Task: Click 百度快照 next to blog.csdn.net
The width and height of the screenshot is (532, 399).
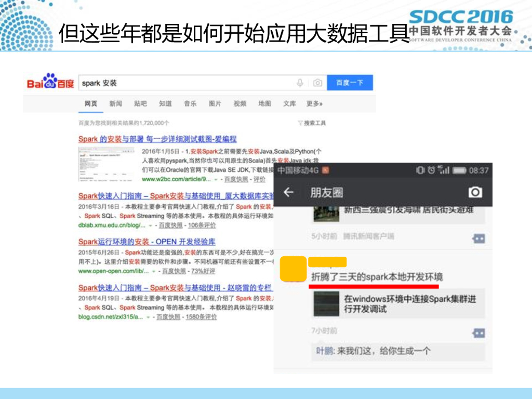Action: (168, 317)
